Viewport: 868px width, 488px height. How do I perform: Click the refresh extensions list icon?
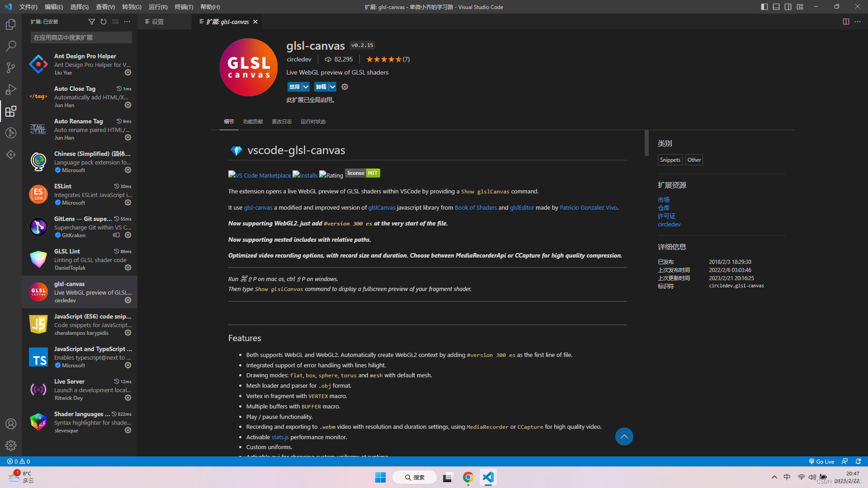pyautogui.click(x=104, y=21)
